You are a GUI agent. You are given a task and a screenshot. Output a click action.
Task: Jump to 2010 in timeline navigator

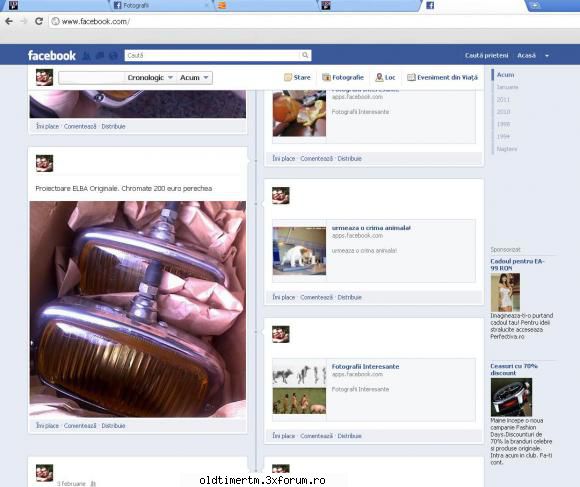tap(503, 112)
